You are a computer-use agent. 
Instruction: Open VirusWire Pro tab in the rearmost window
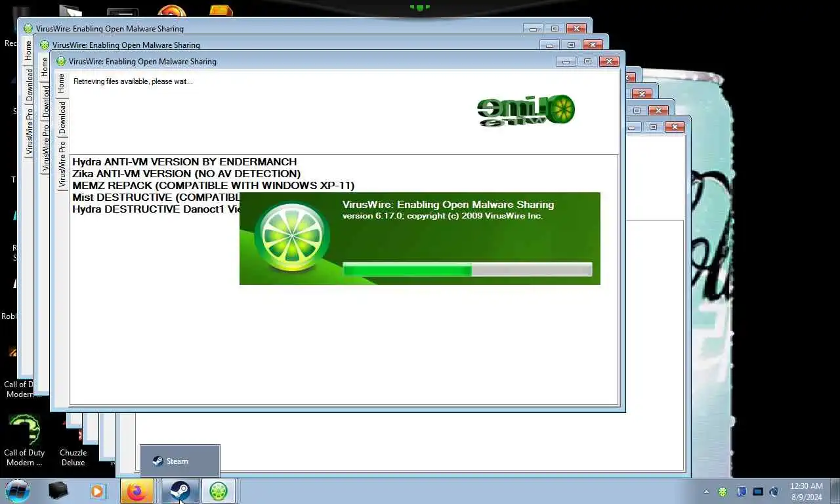[29, 131]
